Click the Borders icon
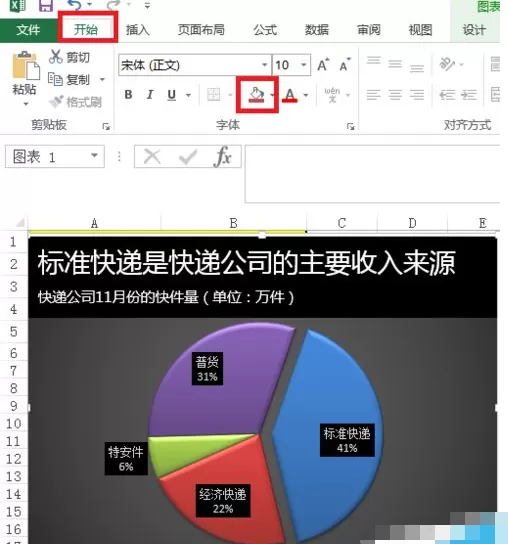508x544 pixels. click(x=213, y=94)
